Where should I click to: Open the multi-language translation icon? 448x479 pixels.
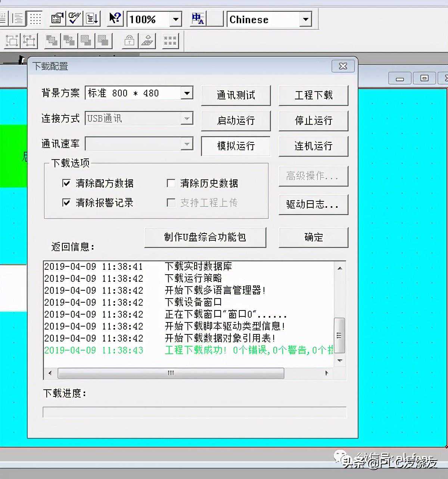click(x=197, y=19)
